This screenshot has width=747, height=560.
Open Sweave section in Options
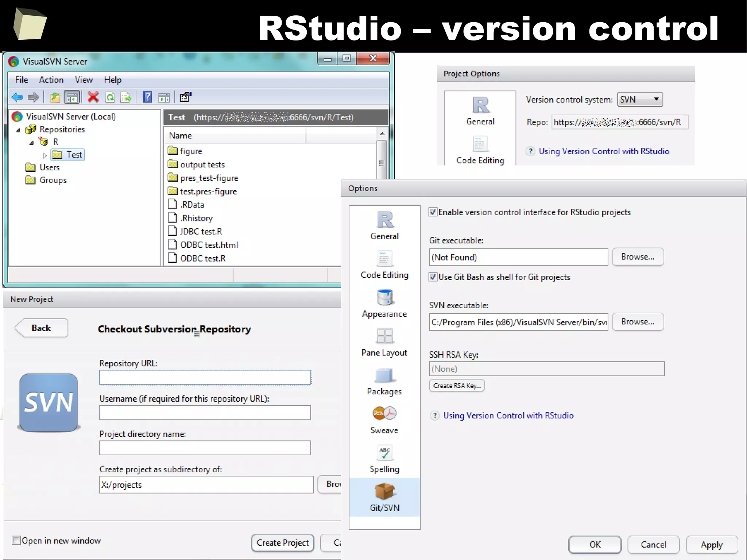coord(384,420)
